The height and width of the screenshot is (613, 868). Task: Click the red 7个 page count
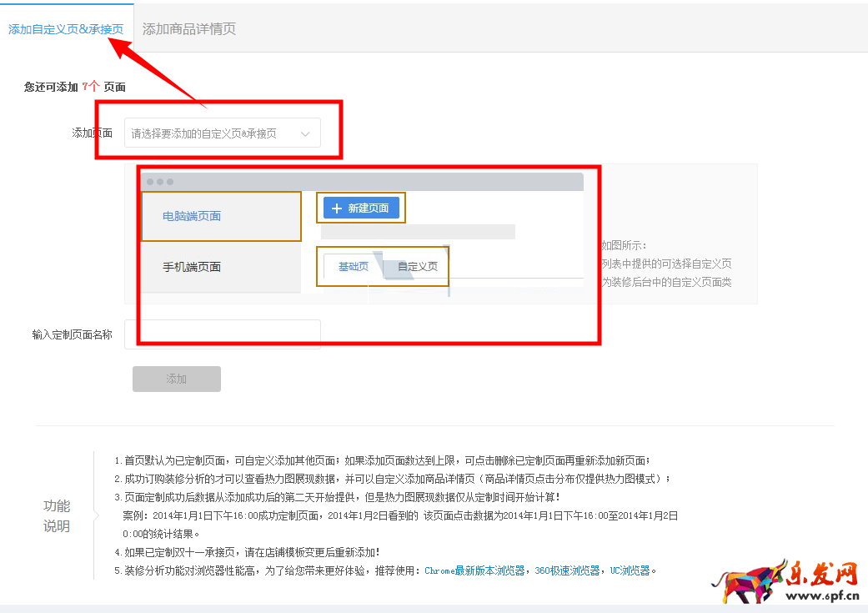click(x=91, y=87)
